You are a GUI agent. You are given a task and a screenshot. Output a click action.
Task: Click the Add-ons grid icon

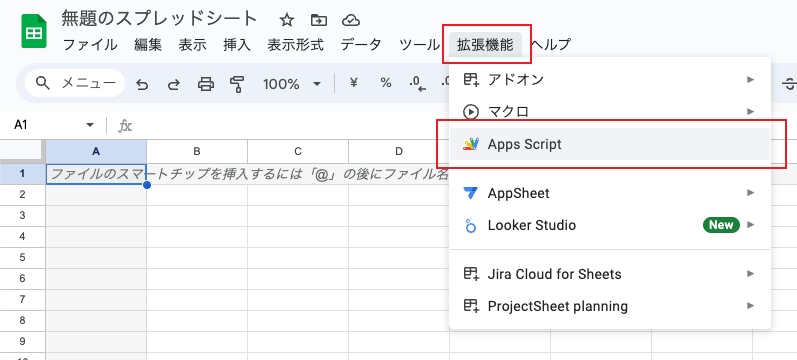pyautogui.click(x=471, y=79)
